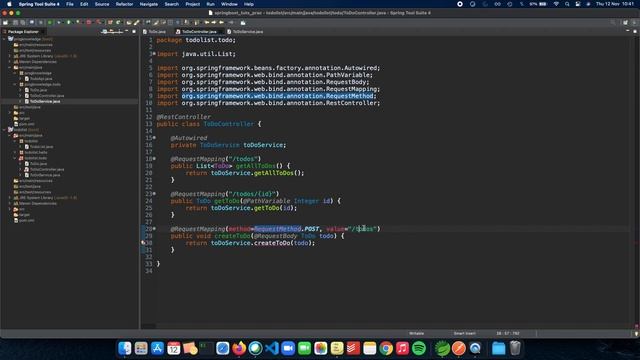Open the Source menu
The image size is (640, 360).
coord(102,4)
